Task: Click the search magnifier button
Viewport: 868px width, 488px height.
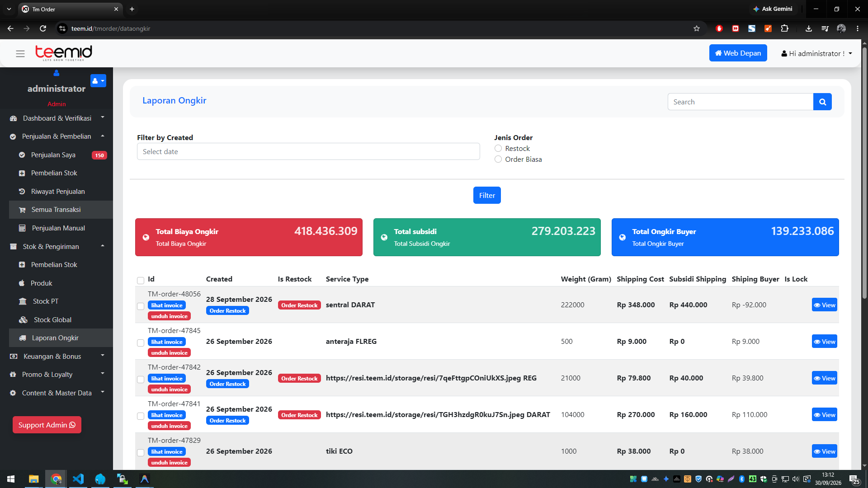Action: [822, 102]
